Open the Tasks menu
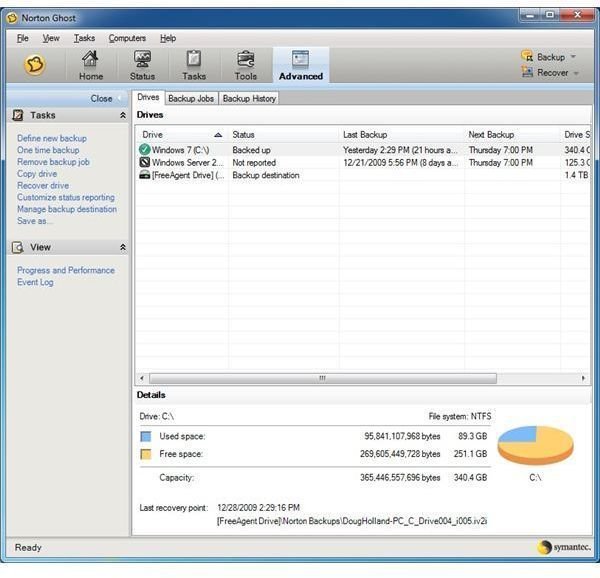This screenshot has height=578, width=600. [x=84, y=38]
